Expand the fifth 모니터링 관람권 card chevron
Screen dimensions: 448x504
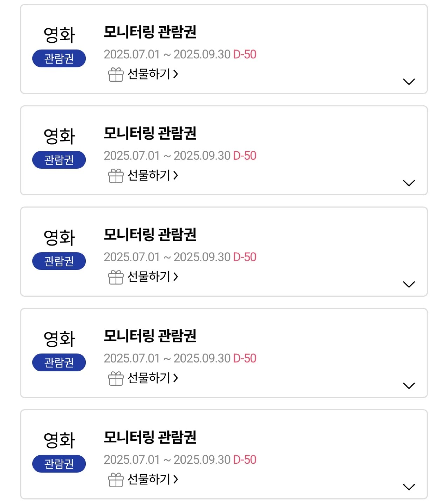[409, 487]
